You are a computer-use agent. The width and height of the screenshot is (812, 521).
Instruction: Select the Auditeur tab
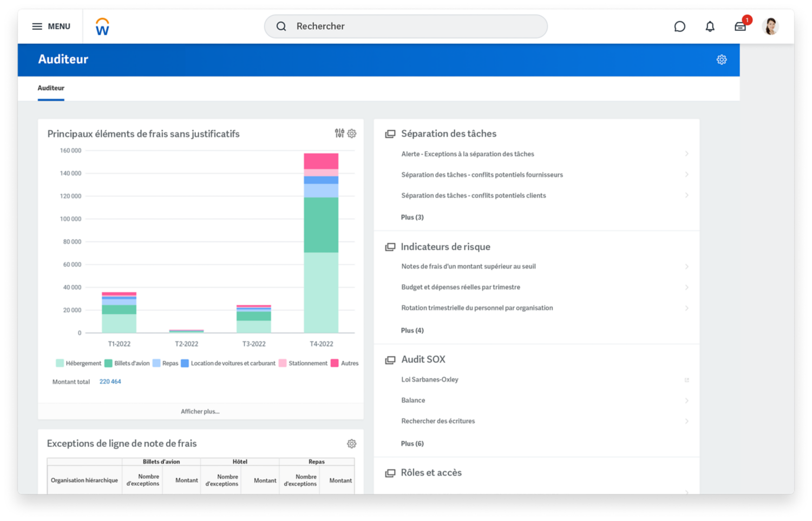coord(51,88)
